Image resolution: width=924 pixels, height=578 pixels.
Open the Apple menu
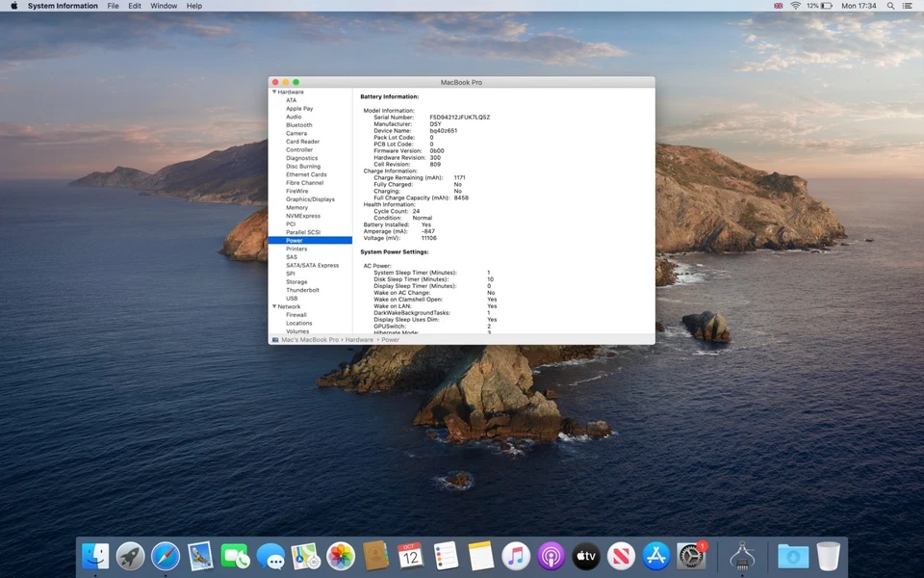(x=14, y=6)
